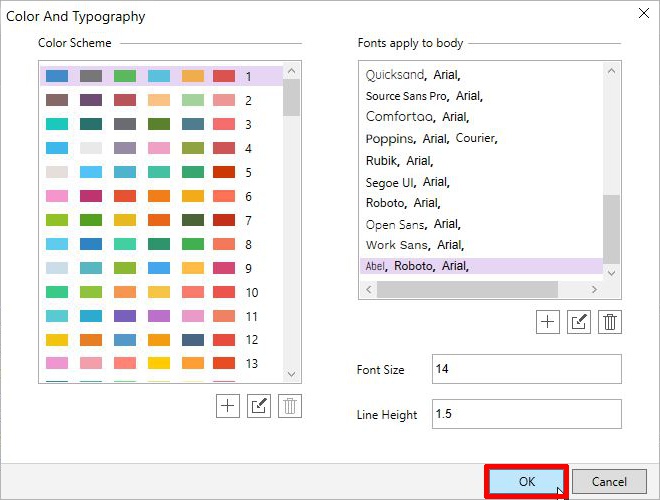The width and height of the screenshot is (660, 500).
Task: Click the Line Height input field
Action: tap(526, 414)
